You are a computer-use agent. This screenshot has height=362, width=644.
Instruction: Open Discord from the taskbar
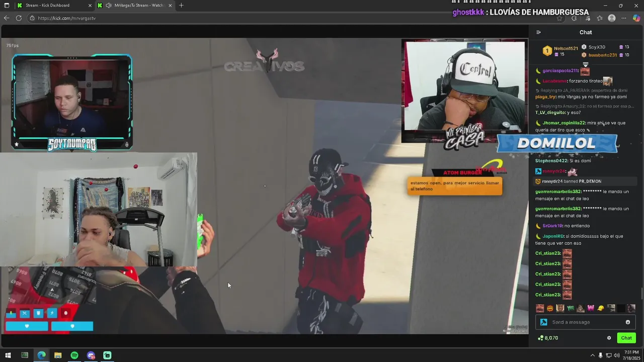tap(91, 355)
